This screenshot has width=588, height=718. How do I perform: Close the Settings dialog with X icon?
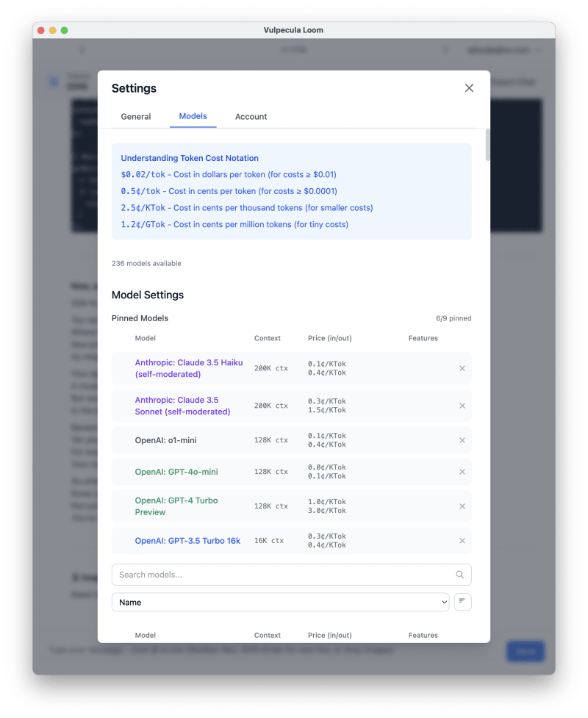tap(469, 88)
